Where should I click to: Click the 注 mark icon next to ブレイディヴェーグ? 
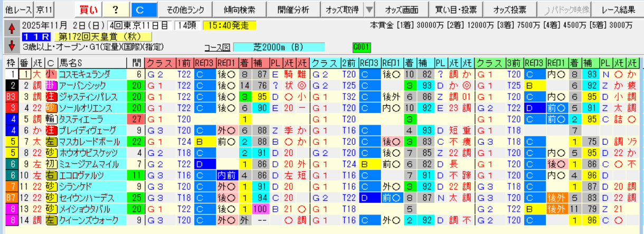tap(51, 130)
